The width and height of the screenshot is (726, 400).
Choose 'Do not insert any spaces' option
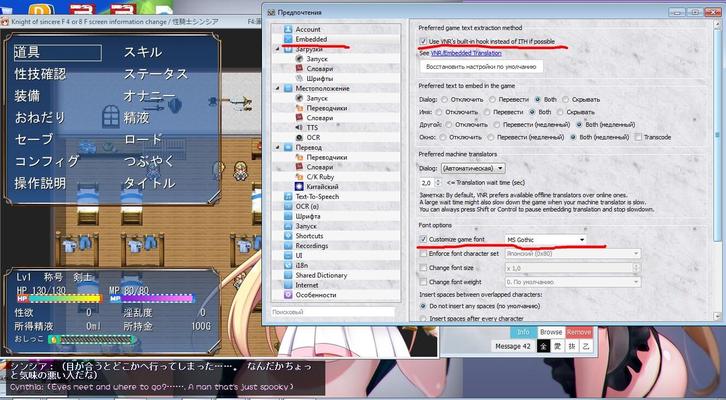pyautogui.click(x=423, y=306)
